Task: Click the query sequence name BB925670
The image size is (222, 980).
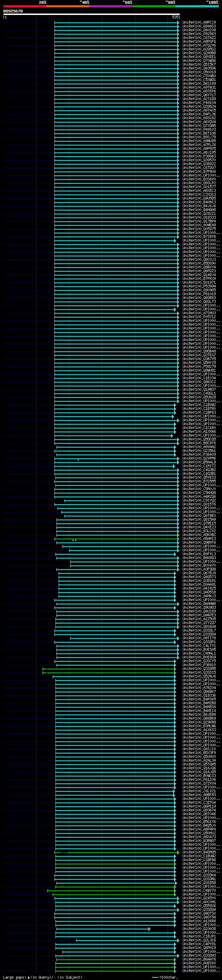Action: (13, 11)
